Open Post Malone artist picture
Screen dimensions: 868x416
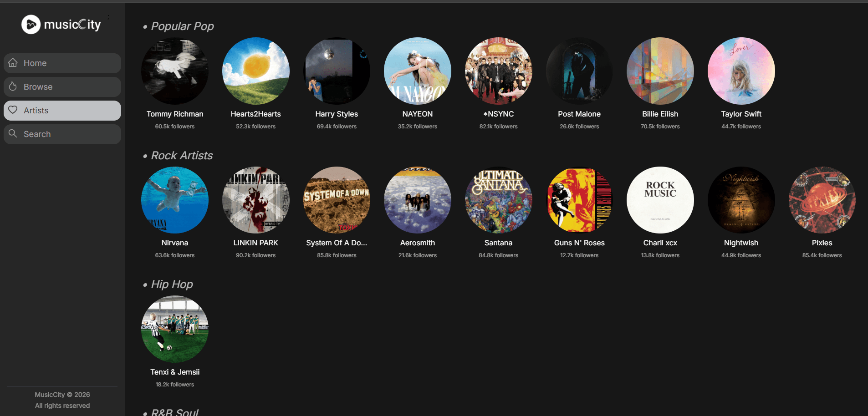tap(579, 71)
